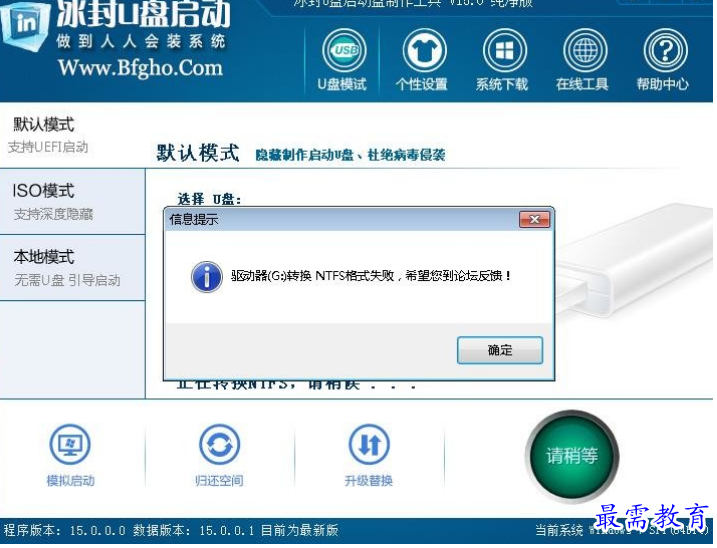Click the 升级替换 arrows icon
The width and height of the screenshot is (717, 548).
(x=369, y=444)
